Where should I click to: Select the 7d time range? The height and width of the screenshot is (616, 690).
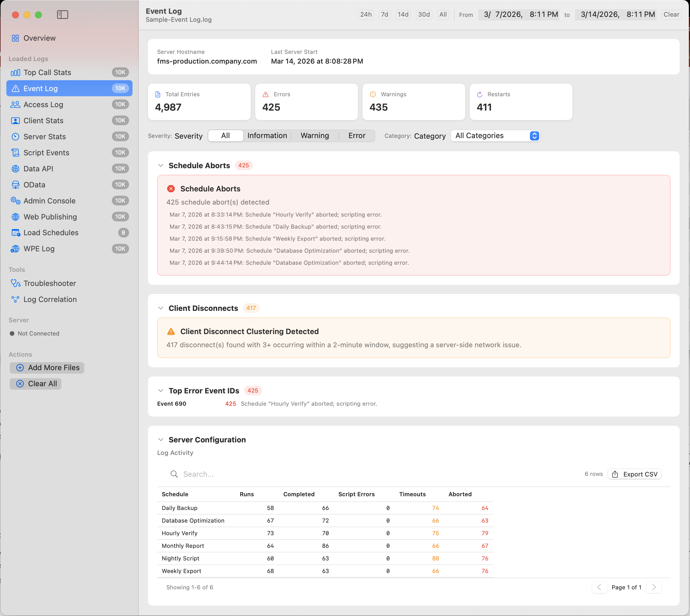[x=384, y=15]
